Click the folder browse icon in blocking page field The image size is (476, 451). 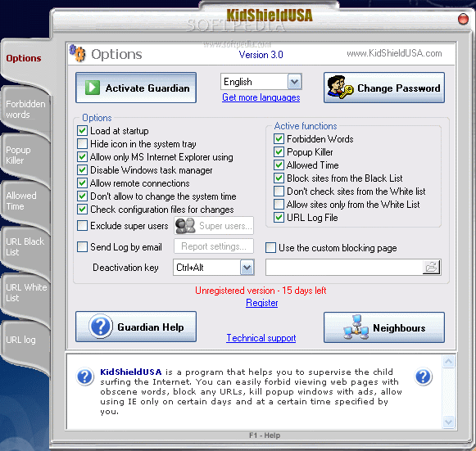[x=432, y=267]
